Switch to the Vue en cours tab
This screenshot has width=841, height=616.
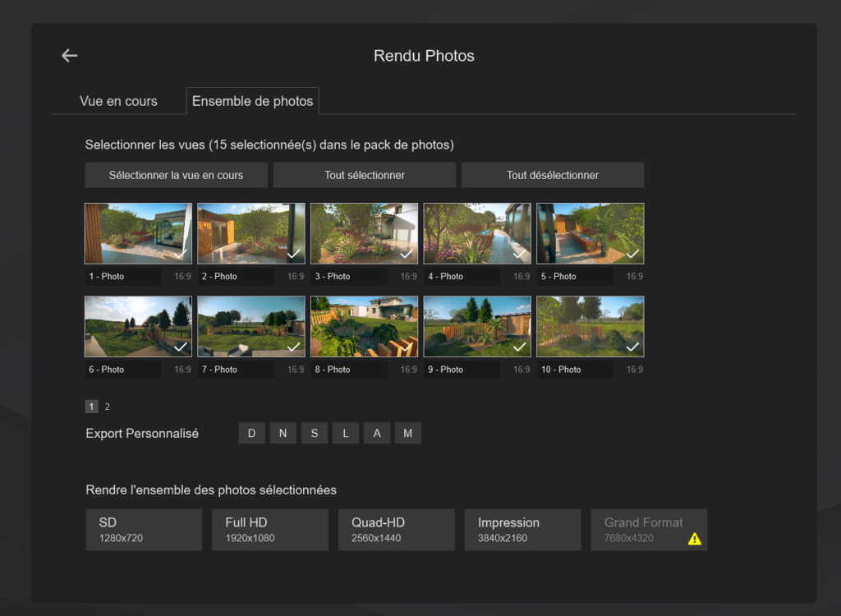coord(118,101)
